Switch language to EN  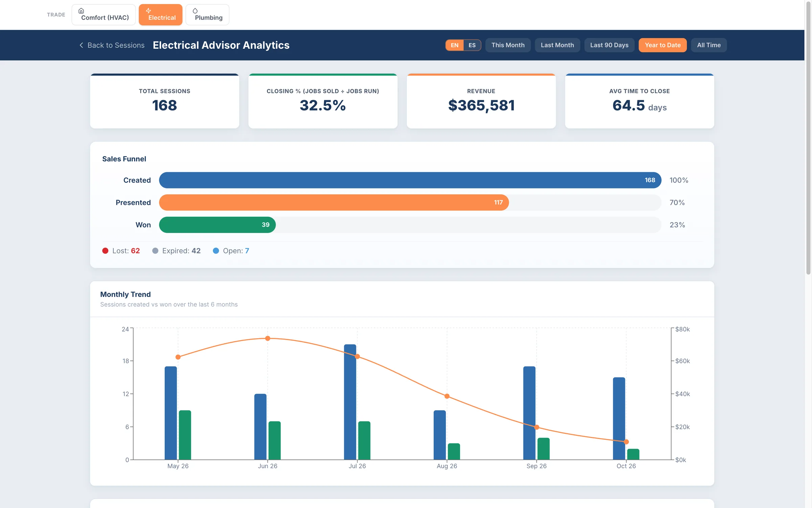454,45
